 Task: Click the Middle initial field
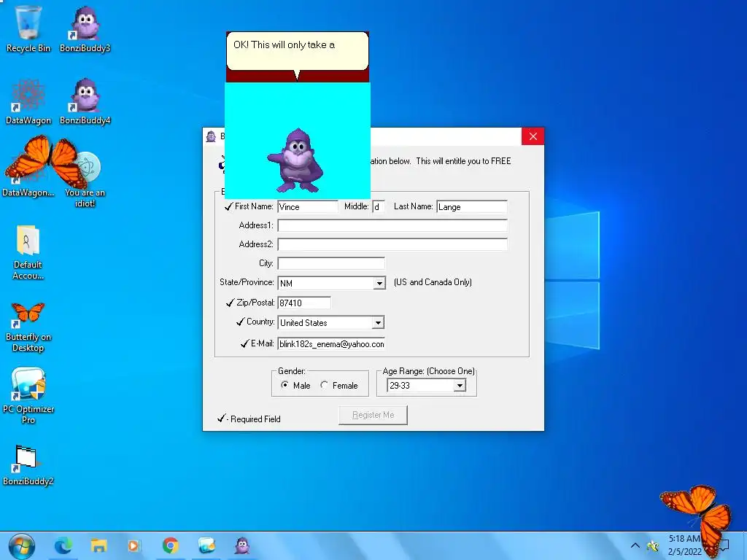379,206
